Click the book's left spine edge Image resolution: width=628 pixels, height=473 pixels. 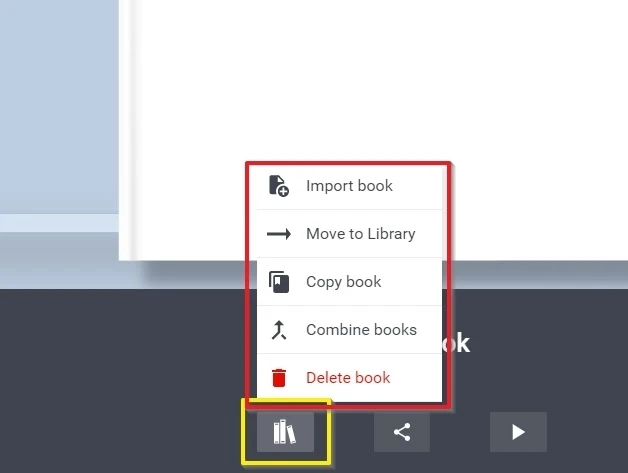click(x=129, y=128)
